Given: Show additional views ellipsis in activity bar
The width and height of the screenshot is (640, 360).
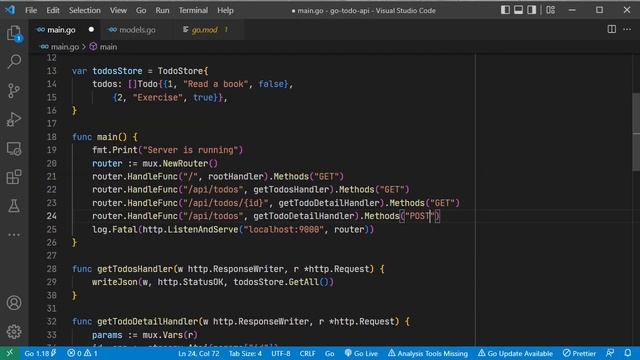Looking at the screenshot, I should (14, 235).
